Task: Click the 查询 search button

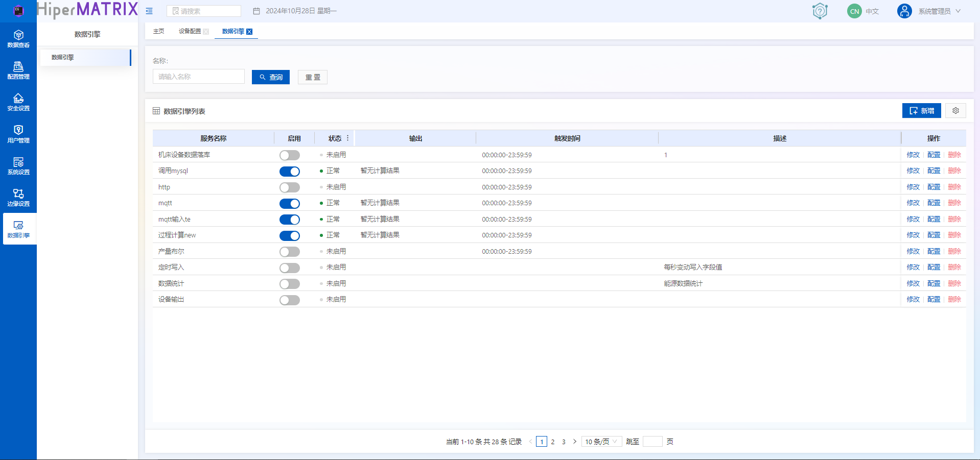Action: tap(271, 77)
